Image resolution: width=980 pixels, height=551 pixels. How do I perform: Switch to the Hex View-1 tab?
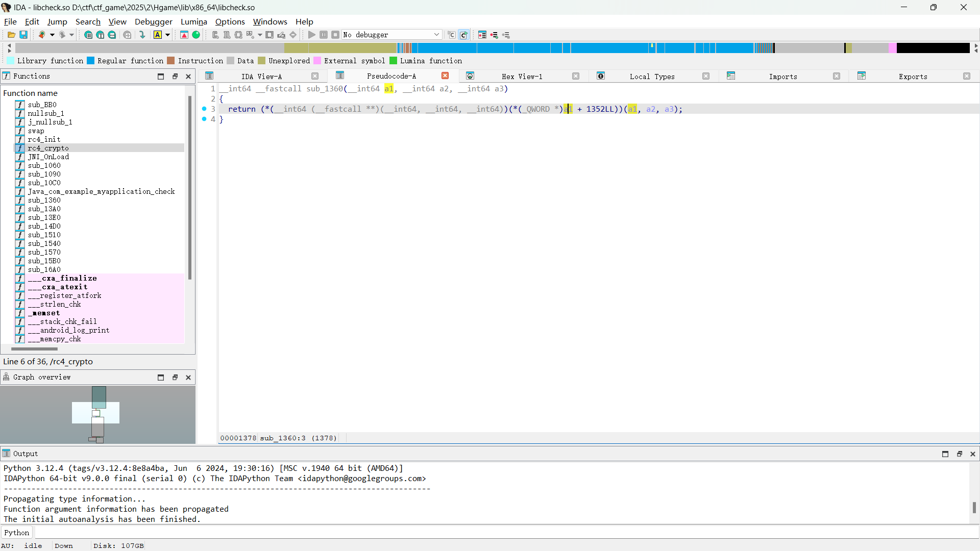click(522, 77)
